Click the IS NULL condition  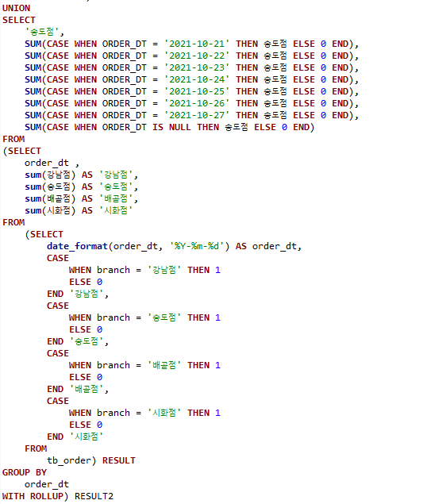pyautogui.click(x=171, y=127)
